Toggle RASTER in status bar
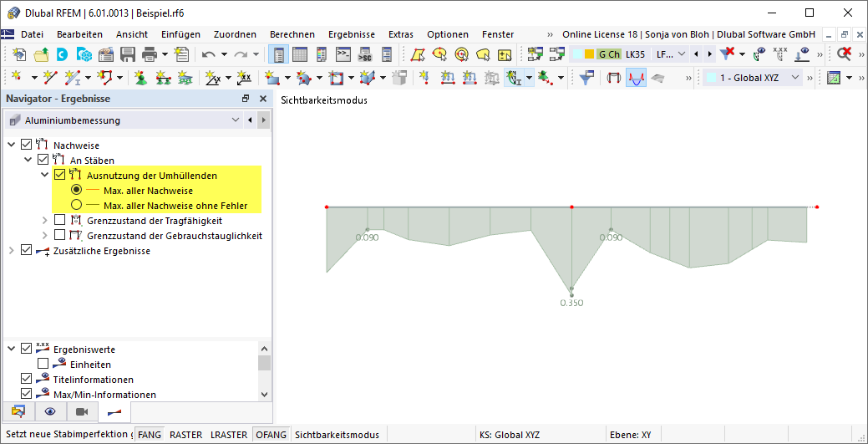868x444 pixels. coord(186,435)
